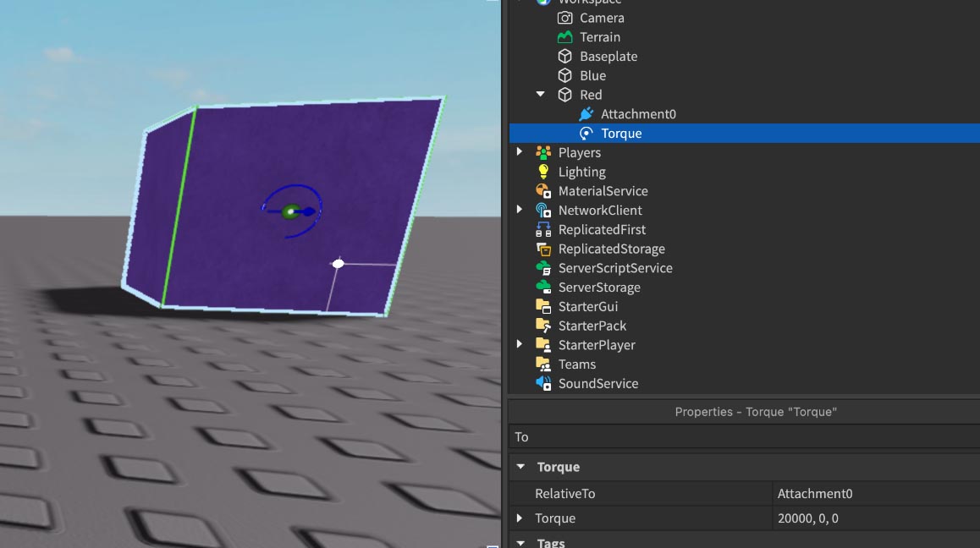
Task: Select Terrain in the Explorer tree
Action: [x=599, y=37]
